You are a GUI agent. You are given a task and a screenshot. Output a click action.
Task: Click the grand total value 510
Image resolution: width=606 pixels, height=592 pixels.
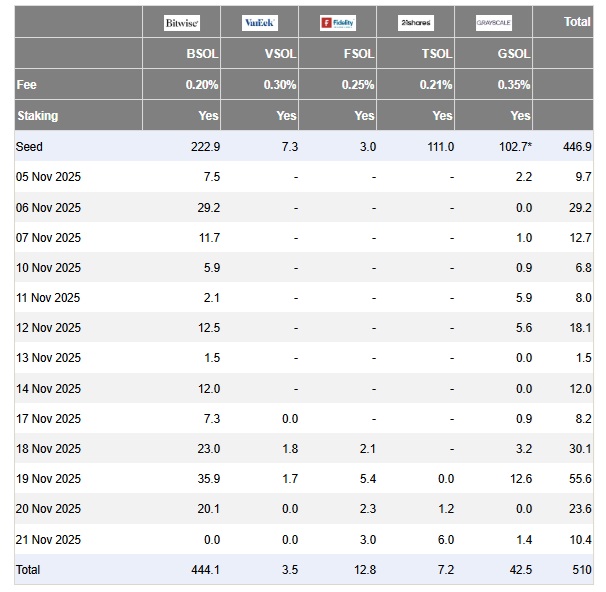pyautogui.click(x=581, y=569)
